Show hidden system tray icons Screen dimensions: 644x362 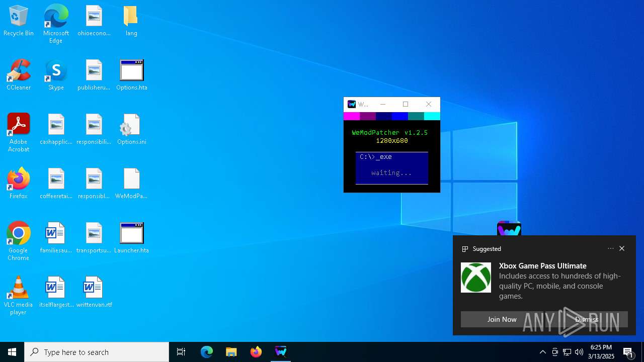tap(542, 352)
